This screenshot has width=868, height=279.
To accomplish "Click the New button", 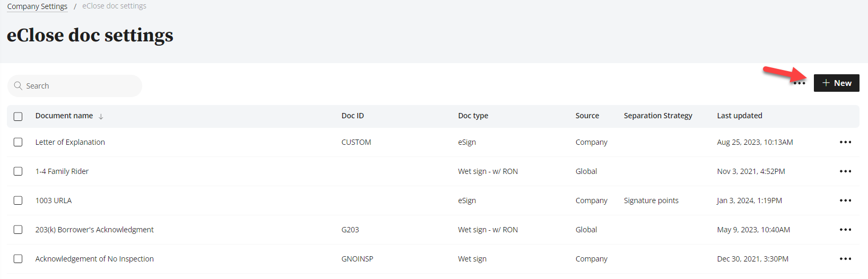I will tap(836, 83).
